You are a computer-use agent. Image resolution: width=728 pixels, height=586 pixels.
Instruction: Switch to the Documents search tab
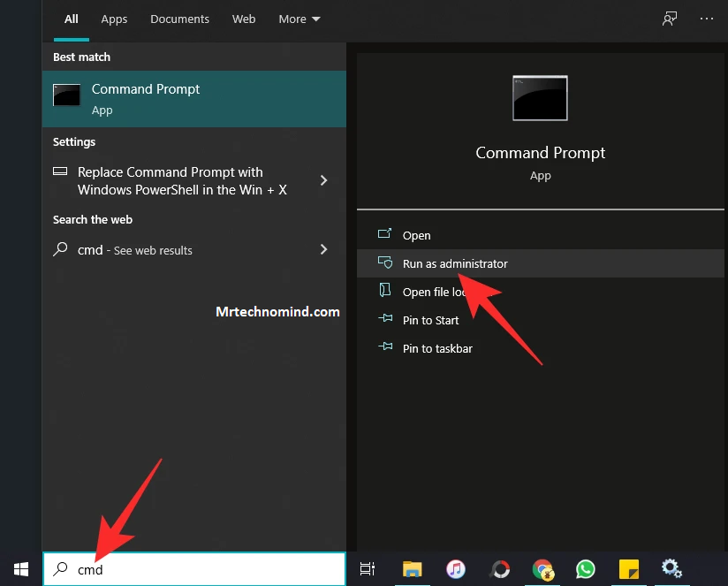pyautogui.click(x=179, y=19)
